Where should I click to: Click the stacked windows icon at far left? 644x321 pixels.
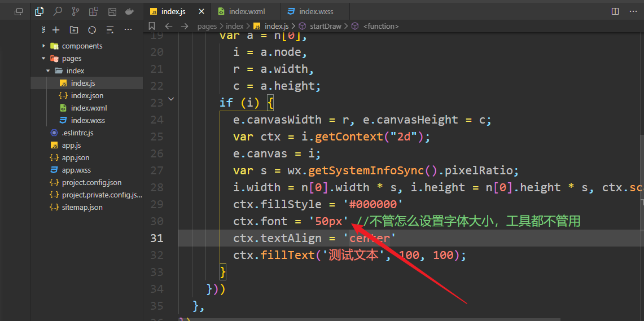(x=19, y=12)
